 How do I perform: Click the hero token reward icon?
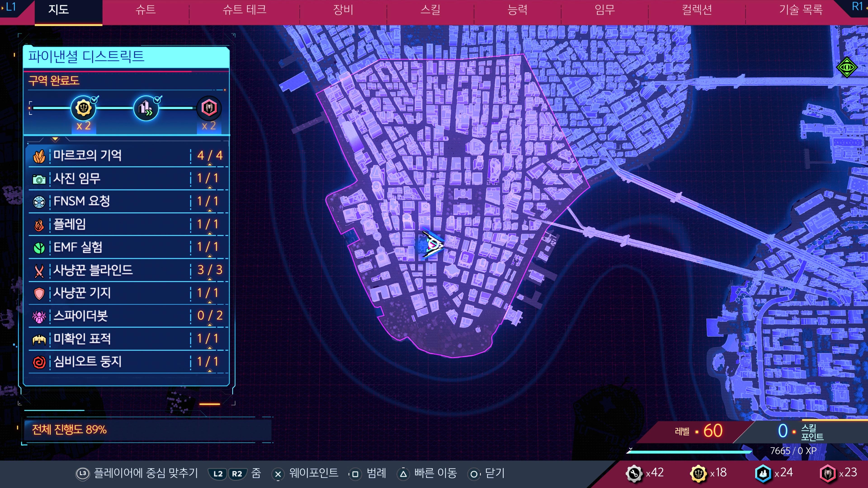pos(209,108)
